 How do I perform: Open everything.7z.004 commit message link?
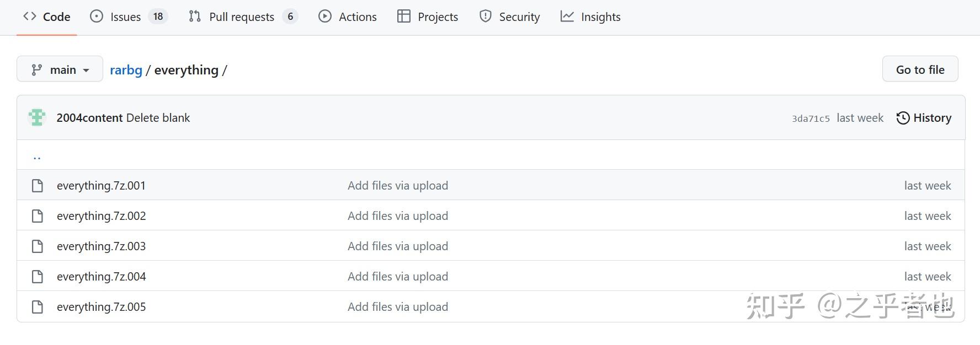click(x=398, y=277)
